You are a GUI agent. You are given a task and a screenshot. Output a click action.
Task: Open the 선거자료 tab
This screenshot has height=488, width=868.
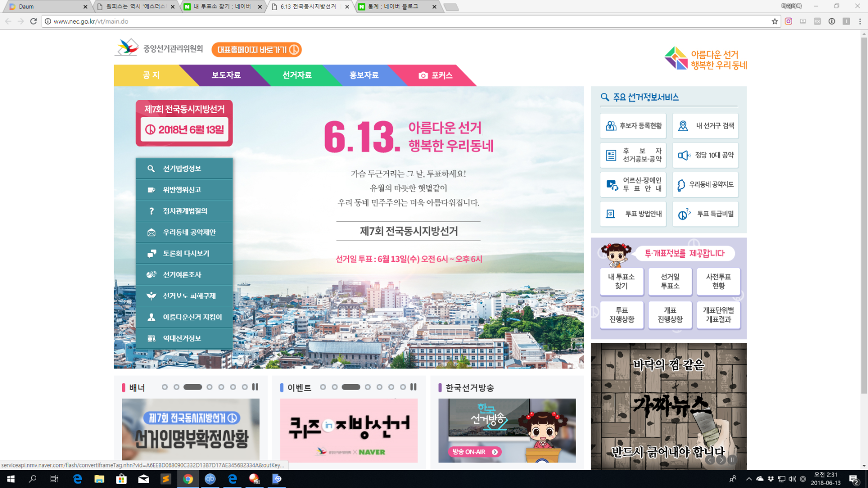pos(297,75)
